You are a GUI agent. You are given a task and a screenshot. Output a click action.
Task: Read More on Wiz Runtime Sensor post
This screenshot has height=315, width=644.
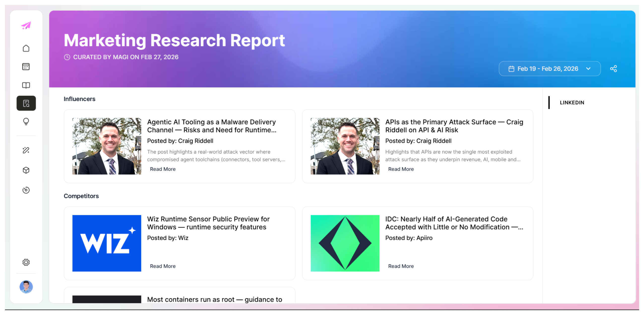(162, 266)
